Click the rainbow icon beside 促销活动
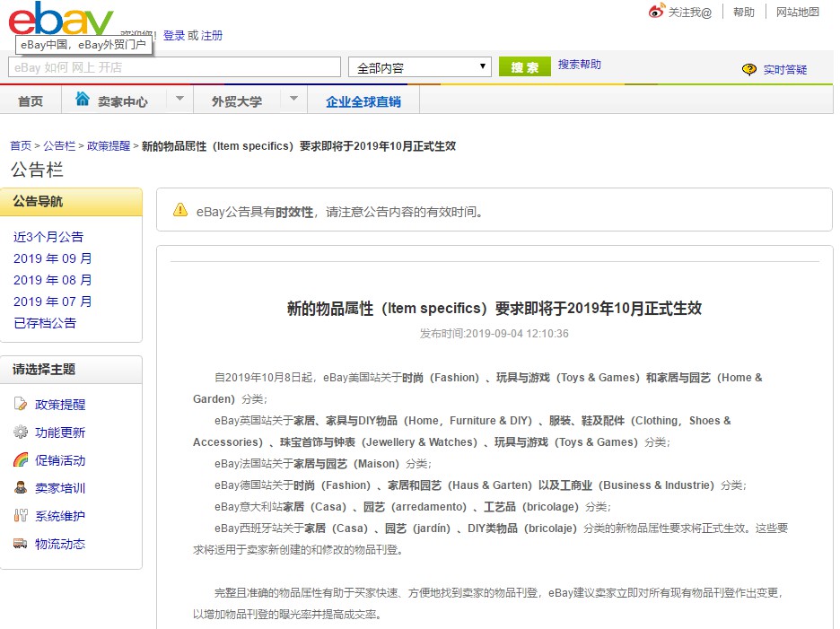 pos(21,459)
